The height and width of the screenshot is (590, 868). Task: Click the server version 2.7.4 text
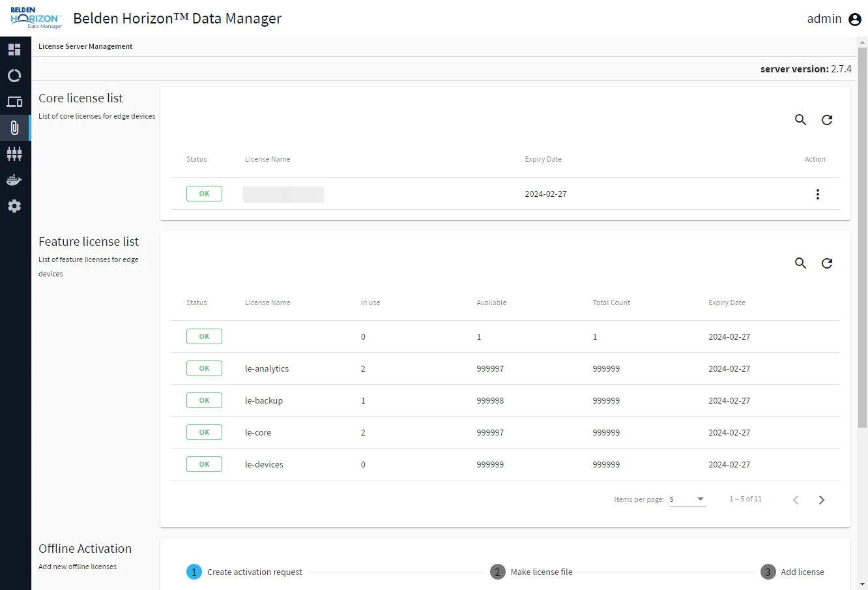(805, 68)
